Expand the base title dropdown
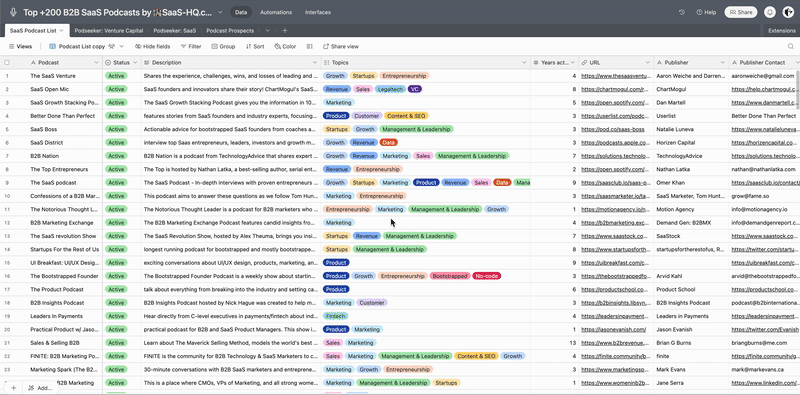 coord(220,12)
